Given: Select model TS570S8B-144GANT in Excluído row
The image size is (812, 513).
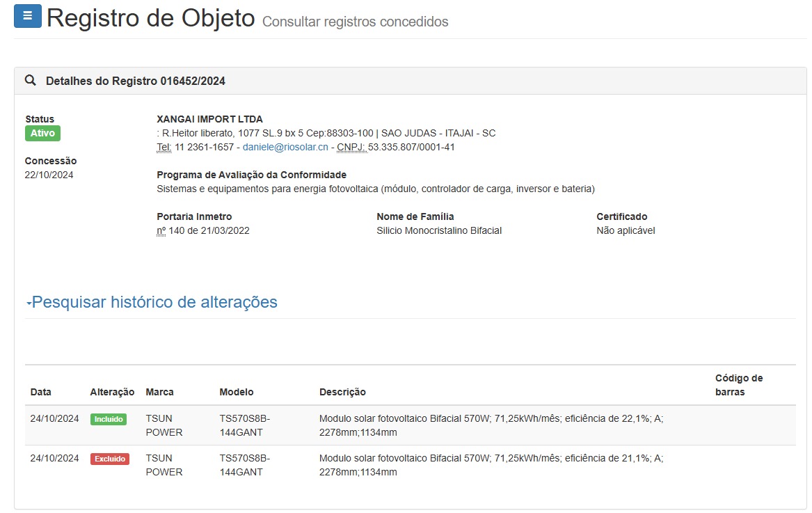Looking at the screenshot, I should pyautogui.click(x=245, y=466).
